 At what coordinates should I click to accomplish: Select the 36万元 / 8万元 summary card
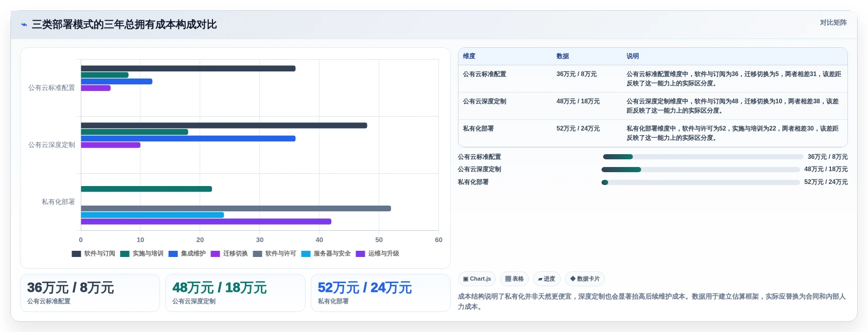point(90,293)
